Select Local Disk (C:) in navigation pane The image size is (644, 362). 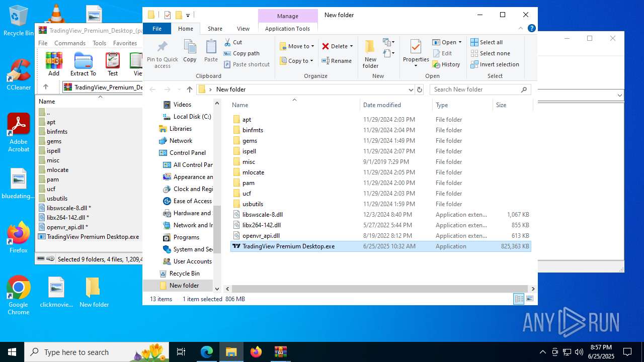(x=187, y=117)
